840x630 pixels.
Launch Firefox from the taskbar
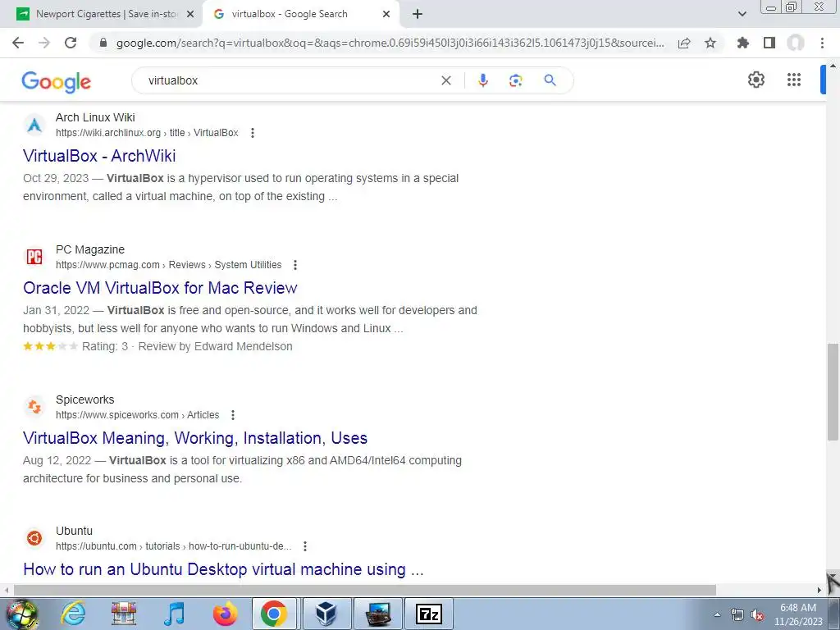click(x=225, y=614)
